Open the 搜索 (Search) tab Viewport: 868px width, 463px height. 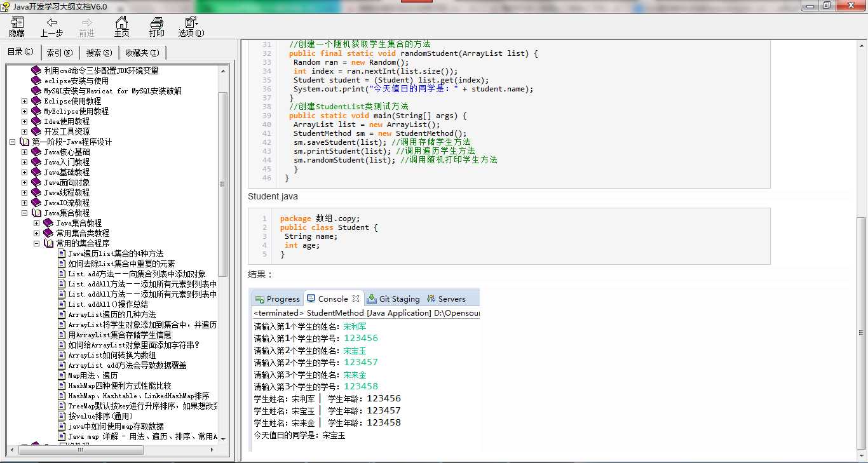(x=99, y=53)
